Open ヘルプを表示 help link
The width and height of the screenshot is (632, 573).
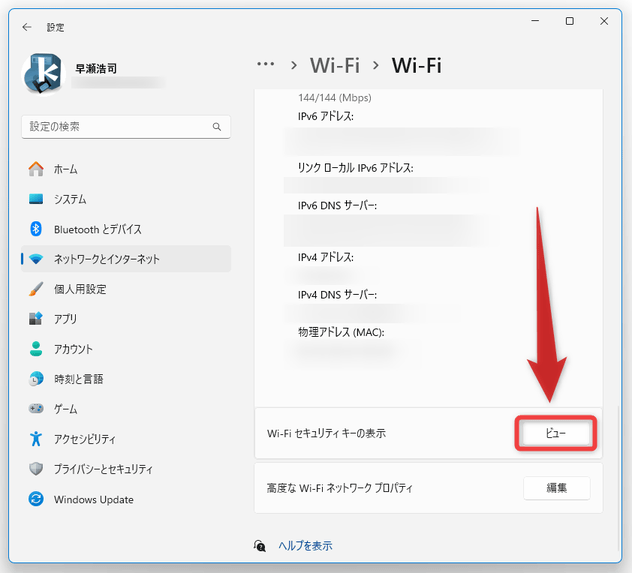[x=305, y=546]
